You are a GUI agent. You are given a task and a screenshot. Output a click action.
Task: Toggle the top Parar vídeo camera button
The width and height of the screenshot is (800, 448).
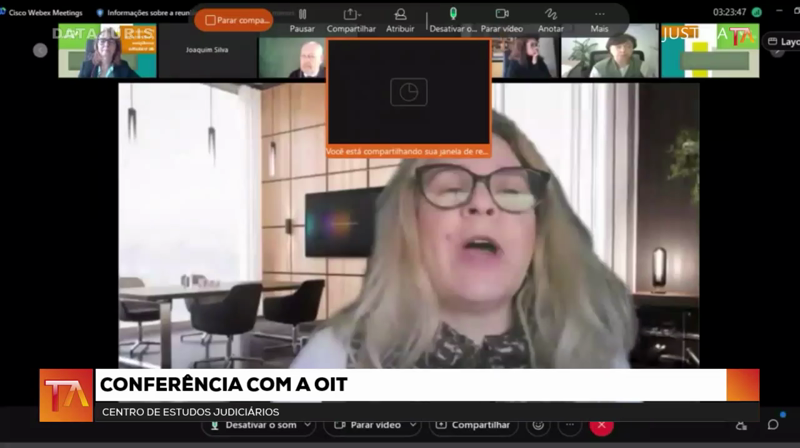pyautogui.click(x=502, y=15)
